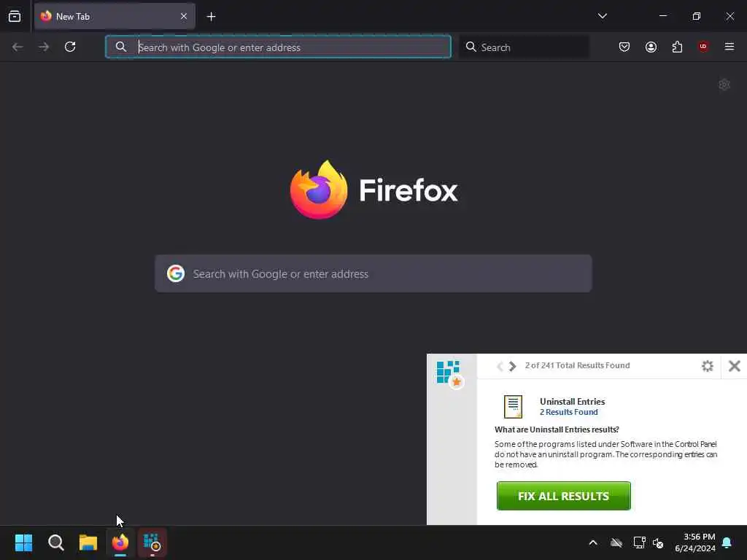Open Windows taskbar search
This screenshot has width=747, height=560.
[55, 542]
